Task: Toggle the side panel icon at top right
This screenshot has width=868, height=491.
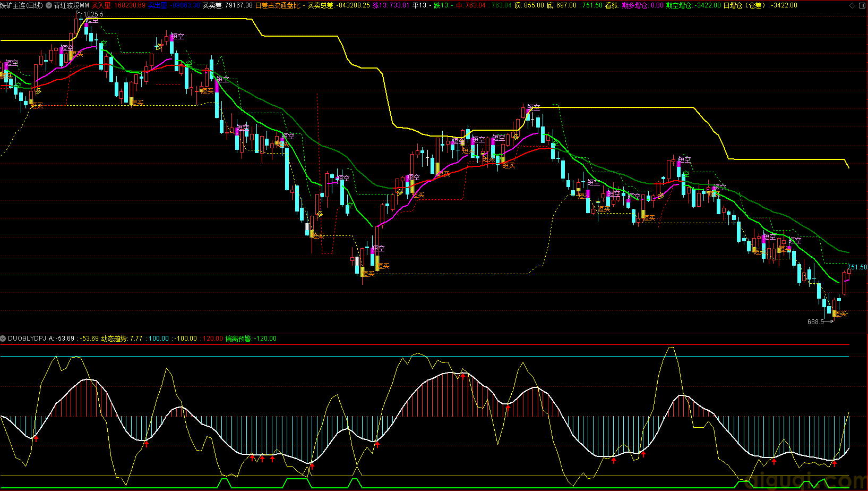Action: click(862, 5)
